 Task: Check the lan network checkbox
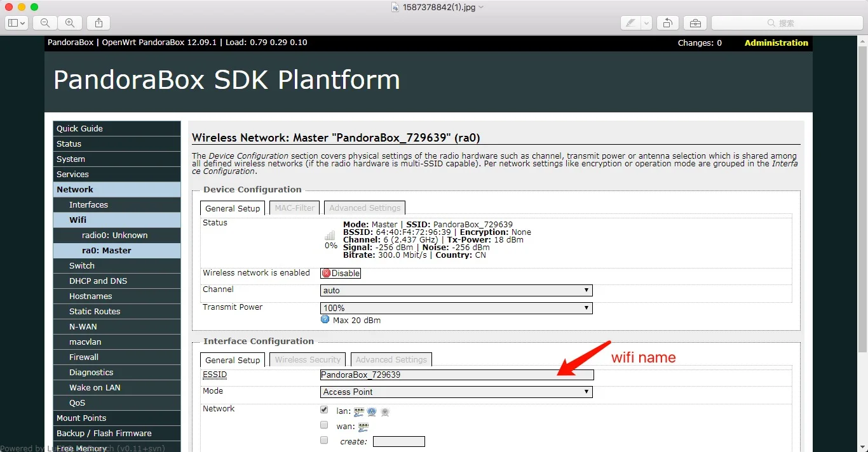324,410
